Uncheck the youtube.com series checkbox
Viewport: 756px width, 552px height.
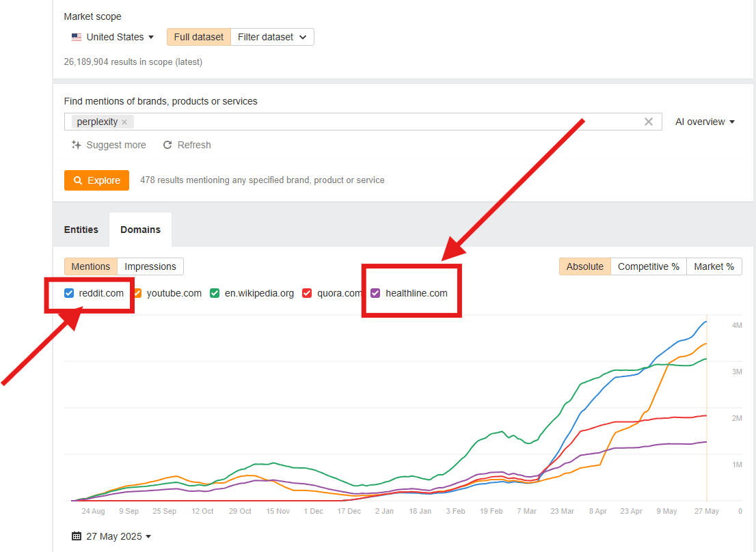(x=137, y=293)
